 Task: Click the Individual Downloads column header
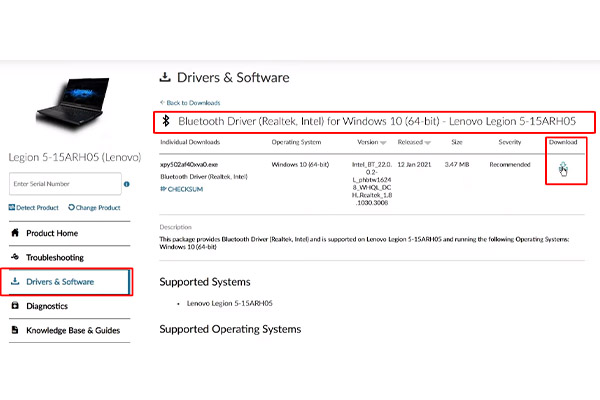coord(190,142)
